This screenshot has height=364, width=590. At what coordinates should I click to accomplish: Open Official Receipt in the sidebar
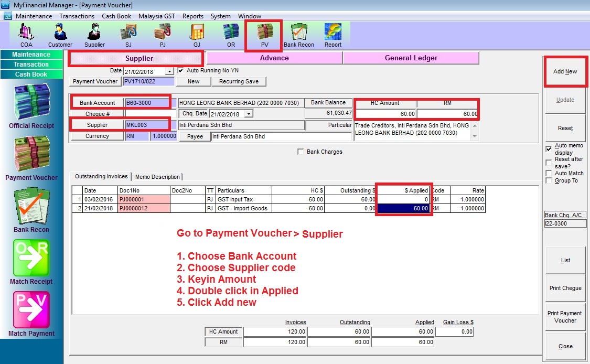[31, 106]
